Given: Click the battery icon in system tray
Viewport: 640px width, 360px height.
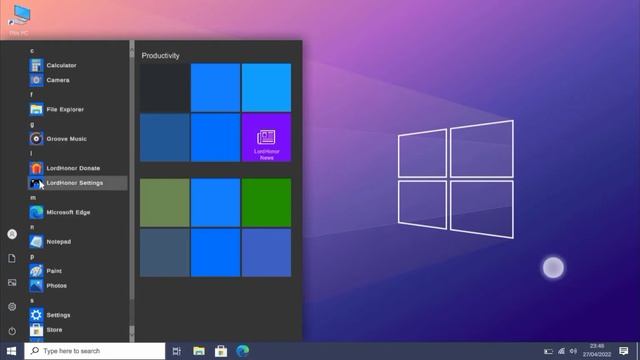Looking at the screenshot, I should click(x=549, y=351).
